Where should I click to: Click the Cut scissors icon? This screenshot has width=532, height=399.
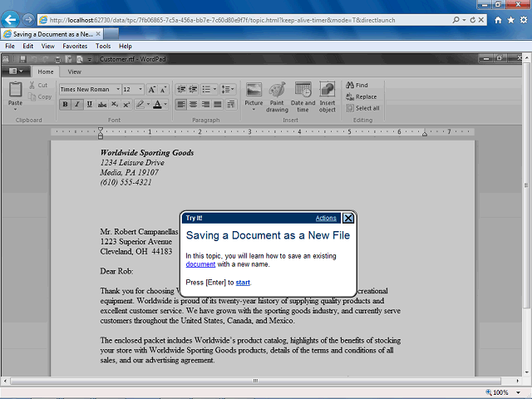(32, 85)
